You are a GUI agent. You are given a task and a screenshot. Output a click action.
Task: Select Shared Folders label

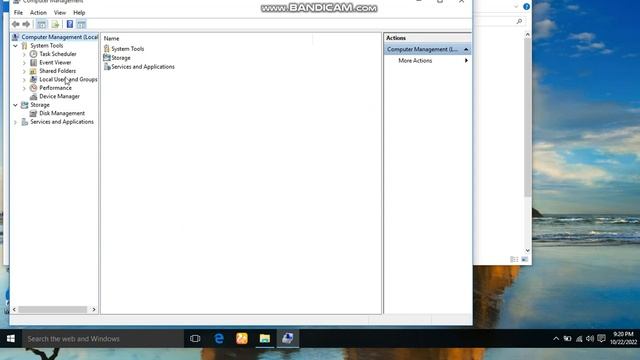point(58,71)
